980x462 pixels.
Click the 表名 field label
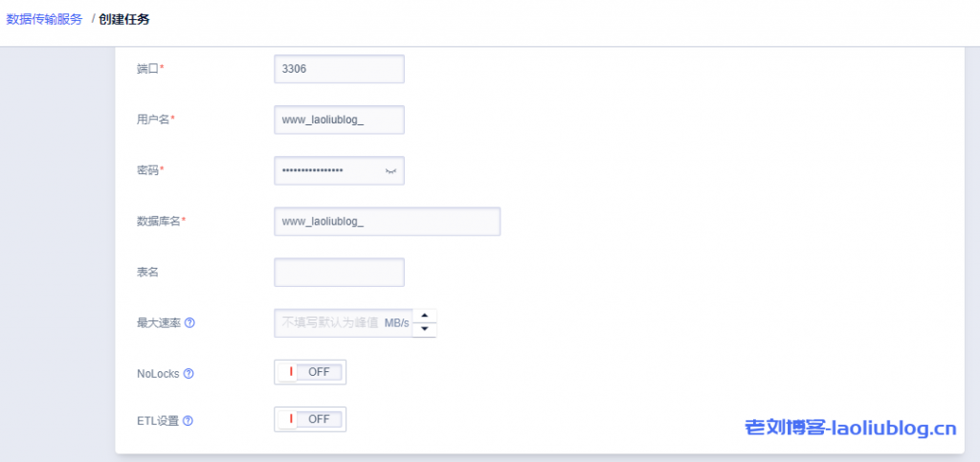pos(147,272)
